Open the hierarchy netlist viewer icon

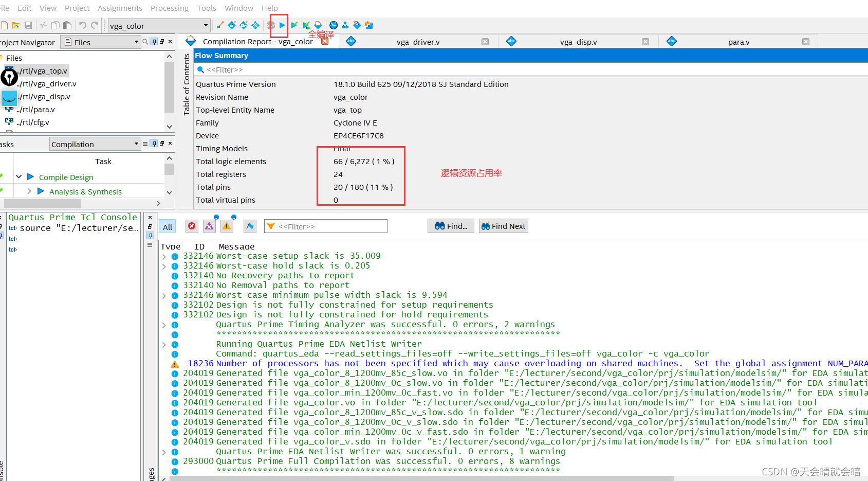click(345, 25)
